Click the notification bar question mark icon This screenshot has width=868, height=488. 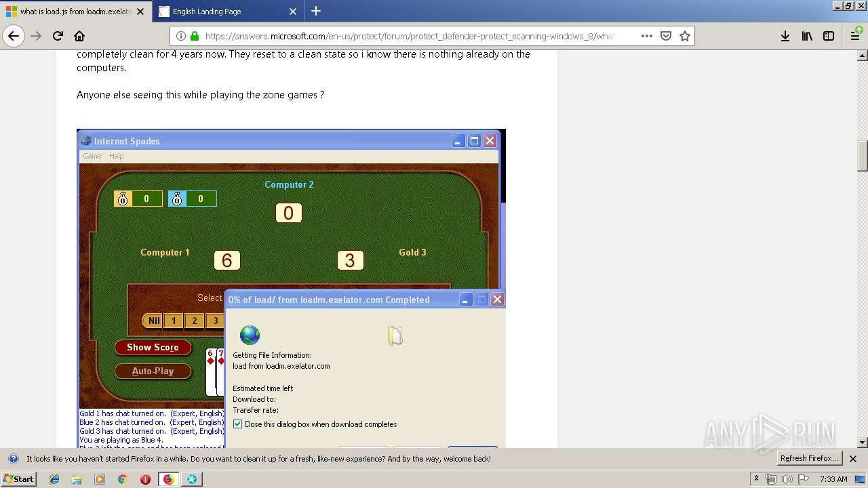coord(13,459)
